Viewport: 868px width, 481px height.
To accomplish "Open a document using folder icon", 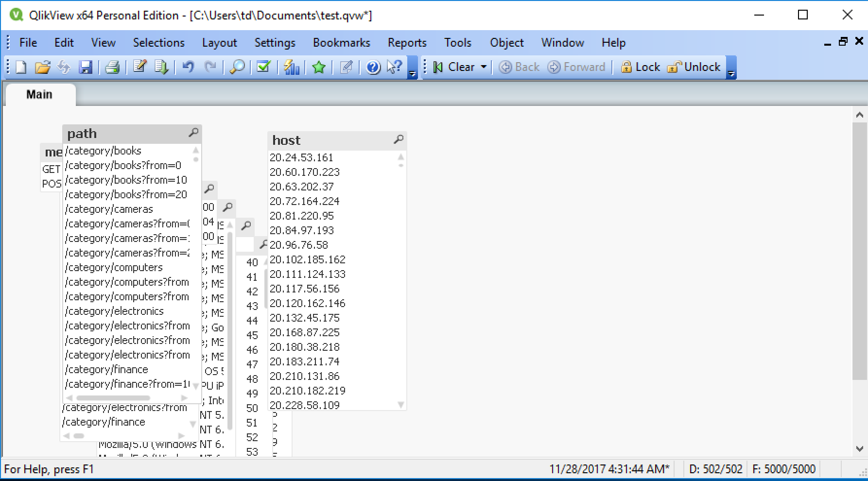I will 43,67.
